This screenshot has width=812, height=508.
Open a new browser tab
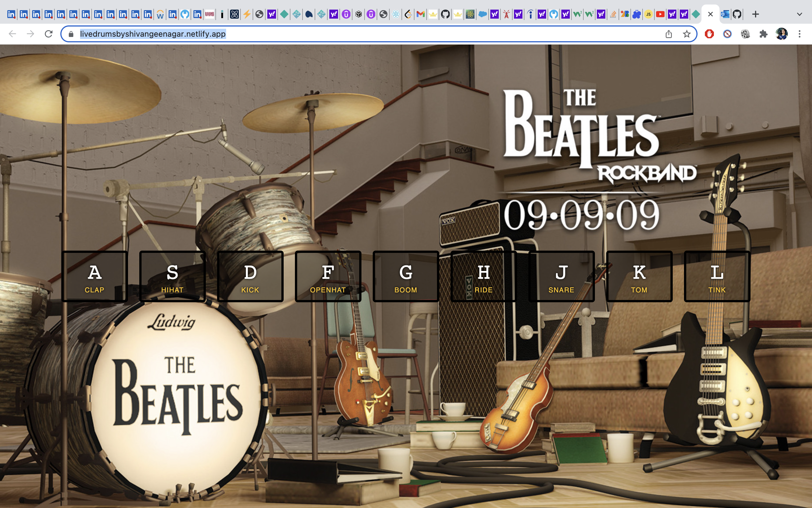point(756,14)
